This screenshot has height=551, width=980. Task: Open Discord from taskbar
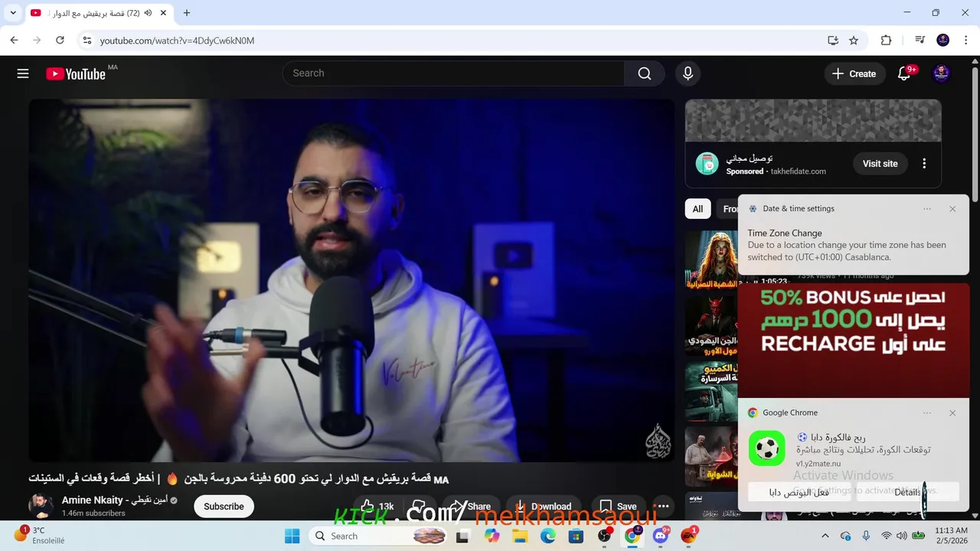pyautogui.click(x=661, y=536)
